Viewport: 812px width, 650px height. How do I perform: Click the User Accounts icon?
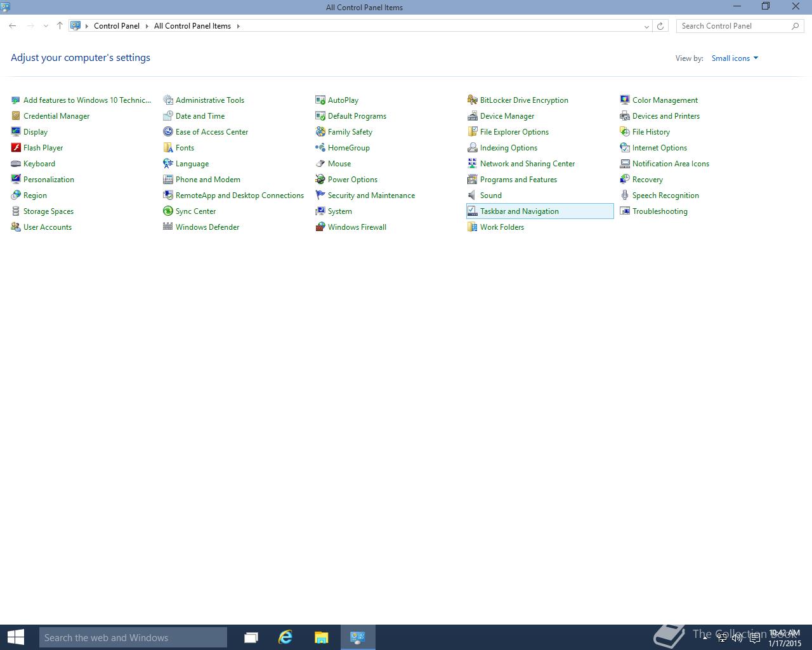[x=16, y=227]
